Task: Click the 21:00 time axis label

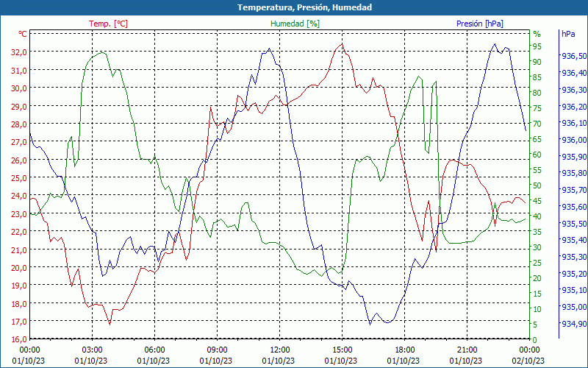Action: [467, 350]
